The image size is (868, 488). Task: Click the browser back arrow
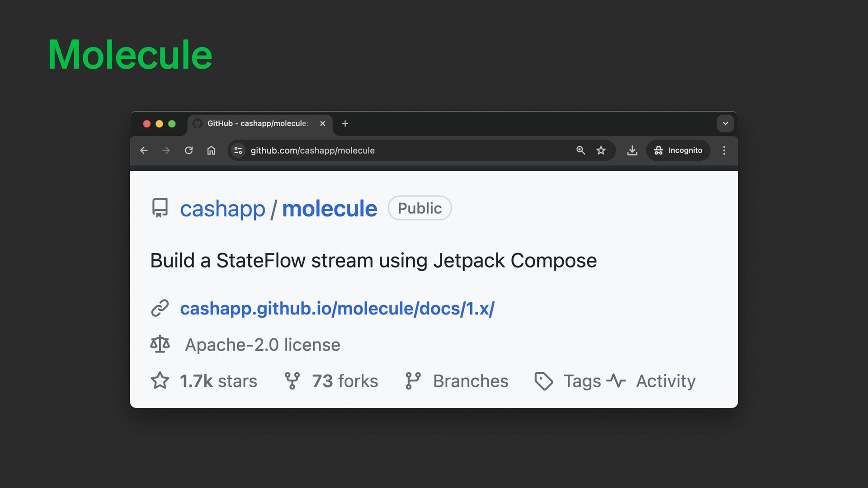pos(144,150)
